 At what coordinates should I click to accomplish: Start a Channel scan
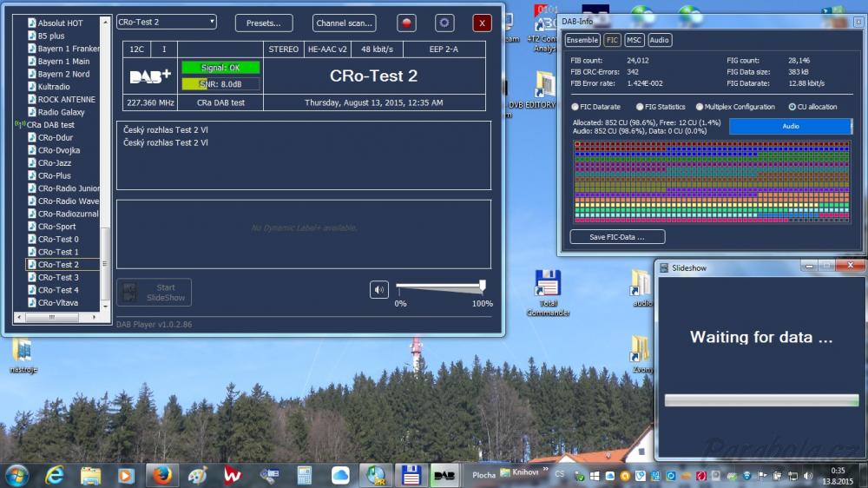344,23
